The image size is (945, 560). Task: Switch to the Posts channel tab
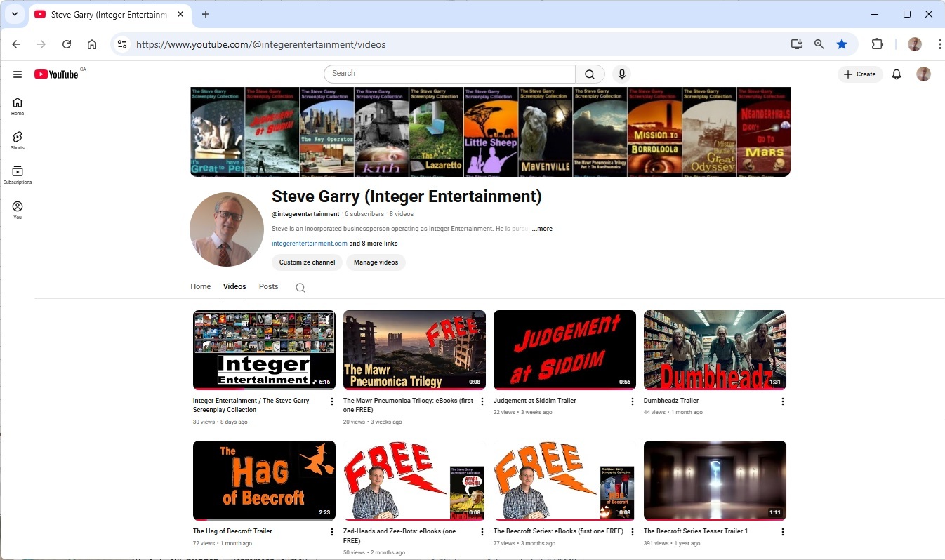click(268, 286)
